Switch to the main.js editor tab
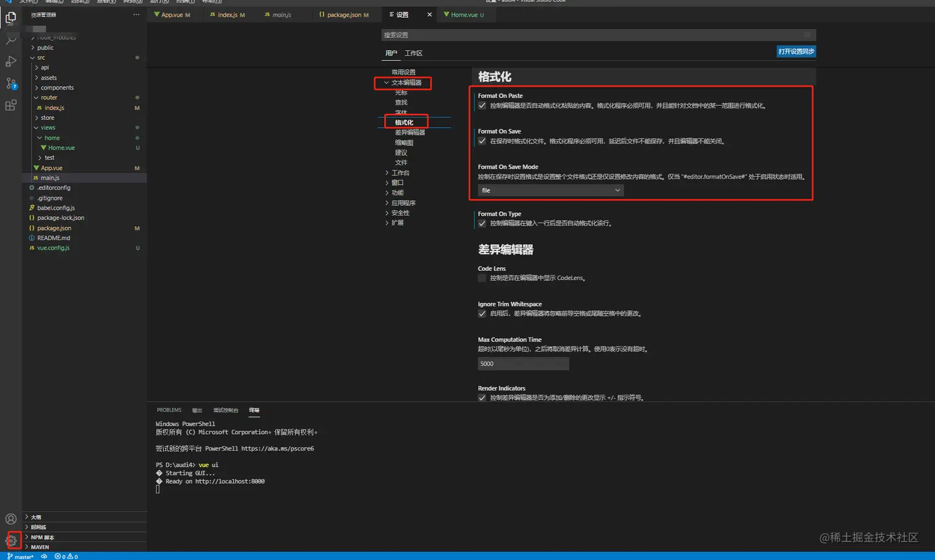Image resolution: width=935 pixels, height=560 pixels. [x=284, y=15]
